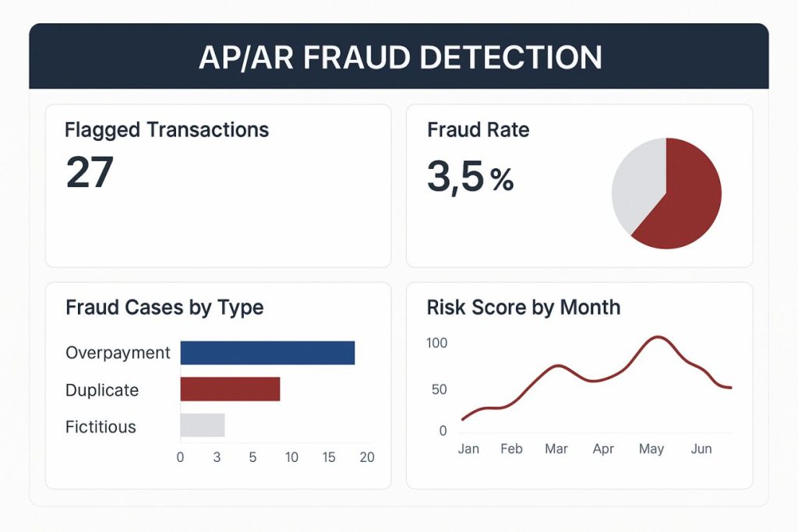Click the Fraud Cases by Type heading
This screenshot has height=532, width=798.
tap(164, 307)
